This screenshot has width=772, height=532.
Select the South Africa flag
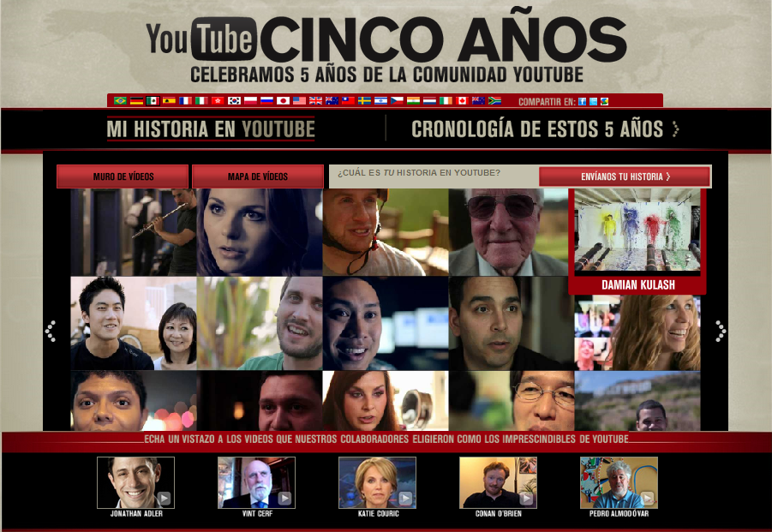(494, 101)
